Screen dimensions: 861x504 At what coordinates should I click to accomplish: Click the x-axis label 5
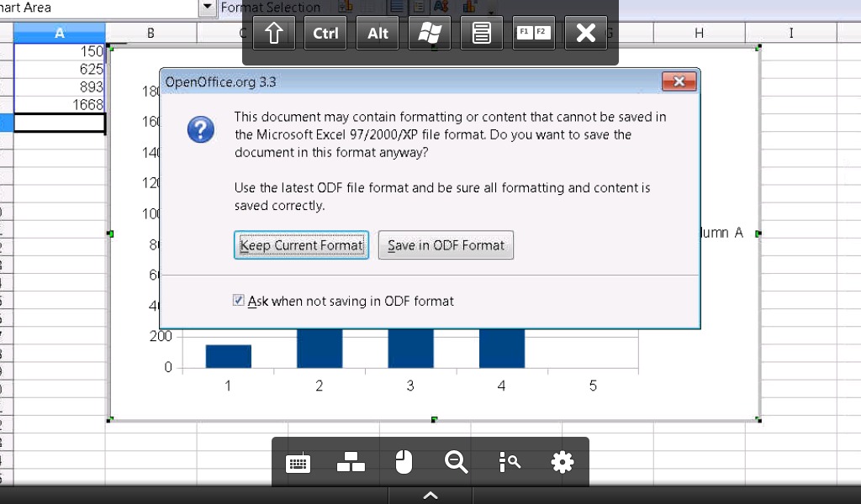(x=593, y=386)
